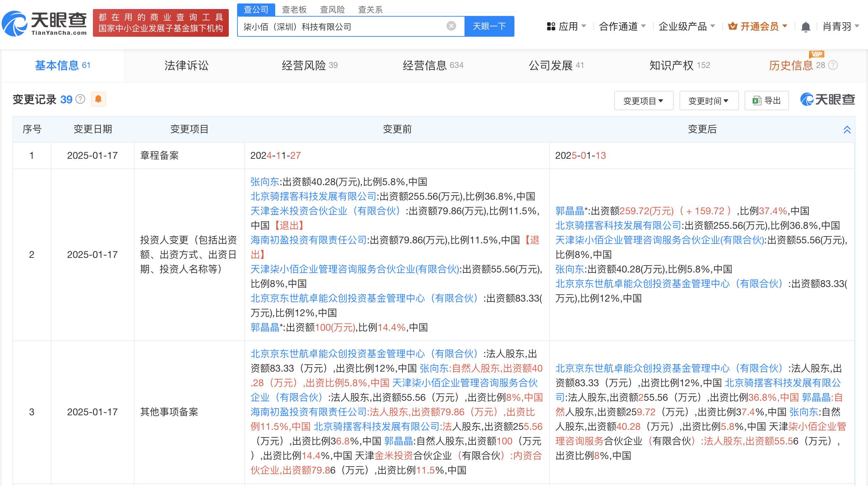Collapse table with double chevron icon
Viewport: 868px width, 486px height.
847,129
